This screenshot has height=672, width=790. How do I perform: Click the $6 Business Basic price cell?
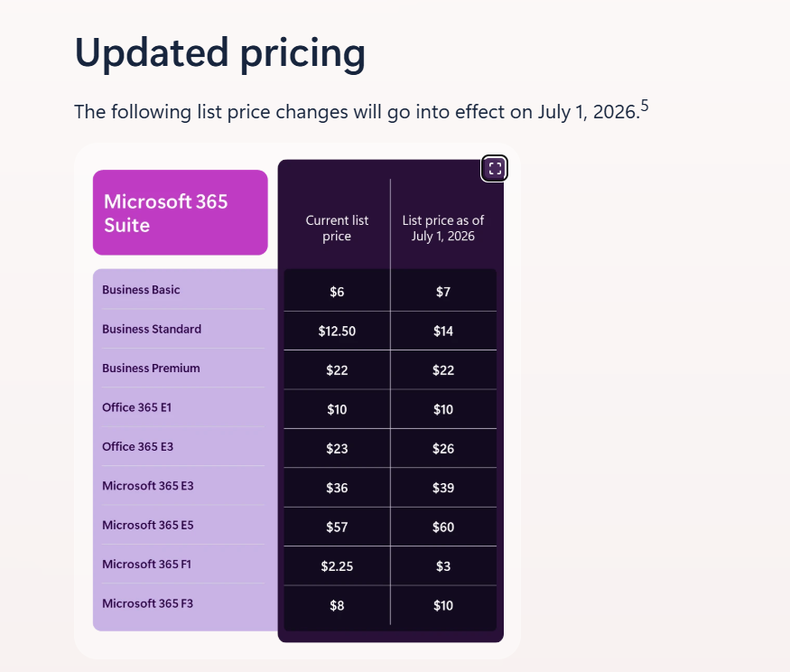pos(336,291)
